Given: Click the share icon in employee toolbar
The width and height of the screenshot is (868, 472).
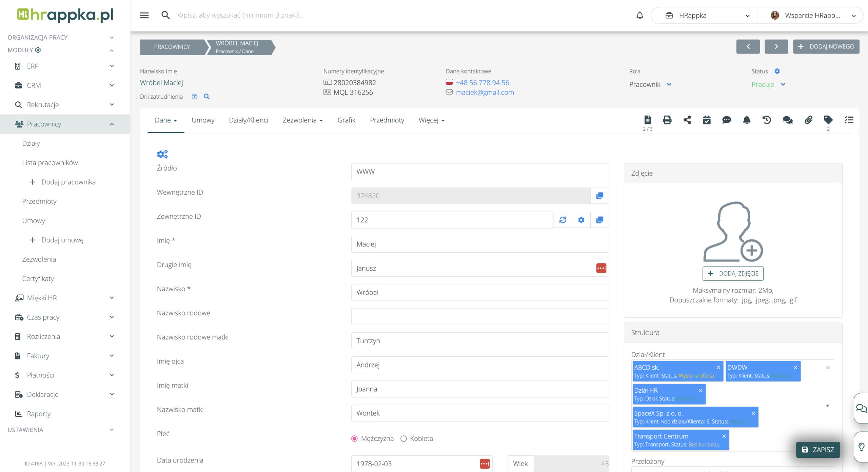Looking at the screenshot, I should [x=687, y=120].
